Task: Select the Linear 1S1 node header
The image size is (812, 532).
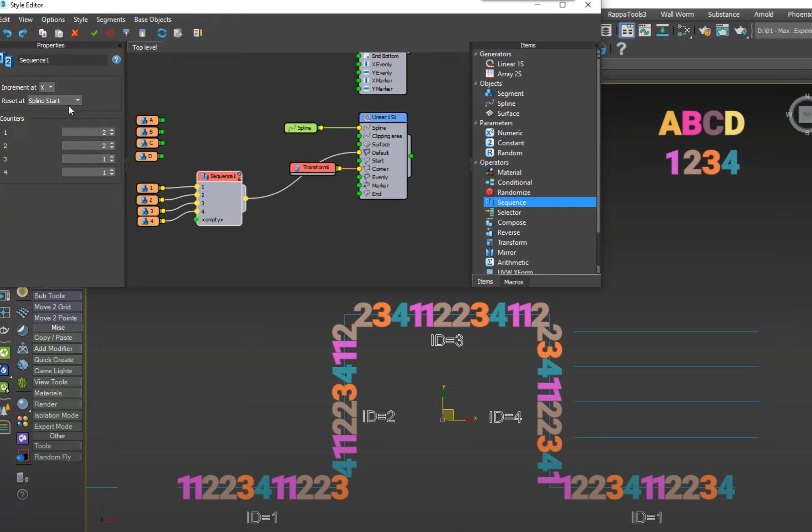Action: click(x=383, y=117)
